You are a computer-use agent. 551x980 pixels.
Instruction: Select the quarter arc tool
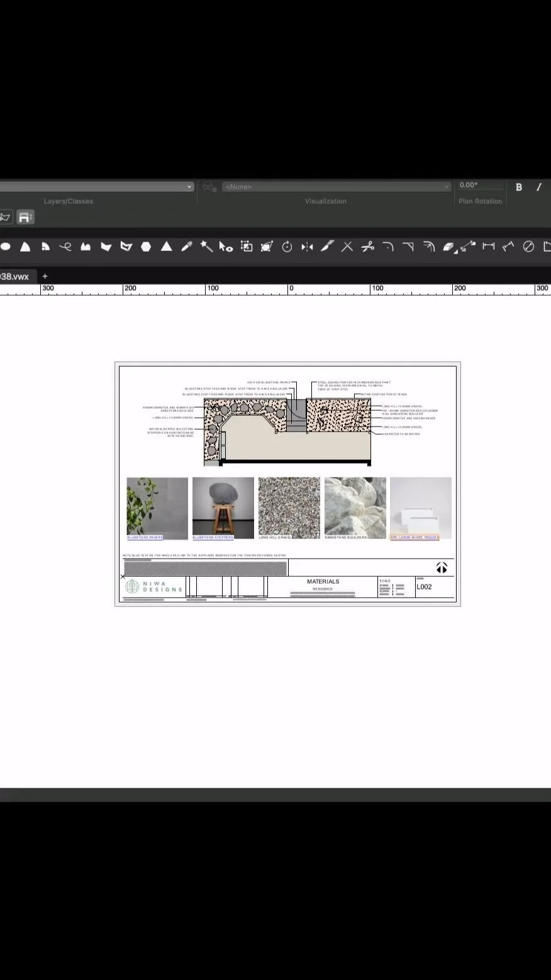45,247
